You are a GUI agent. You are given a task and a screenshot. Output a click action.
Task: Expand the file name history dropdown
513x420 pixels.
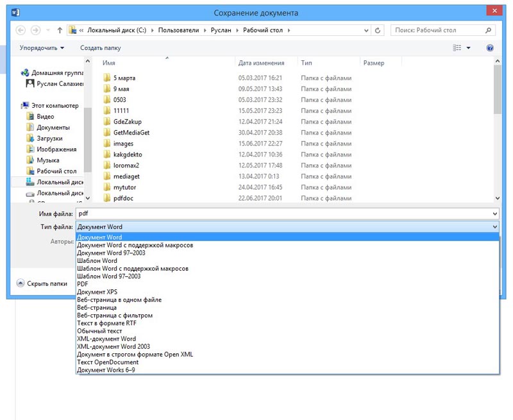tap(494, 214)
